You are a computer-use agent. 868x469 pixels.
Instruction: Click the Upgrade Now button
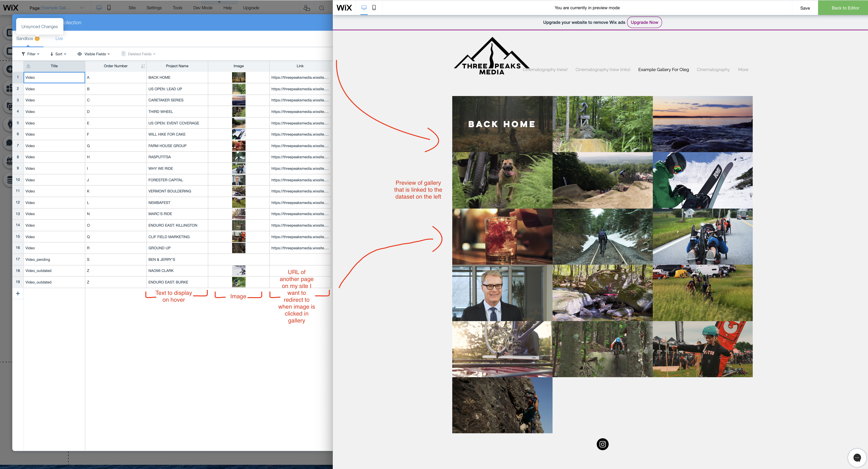pos(644,23)
